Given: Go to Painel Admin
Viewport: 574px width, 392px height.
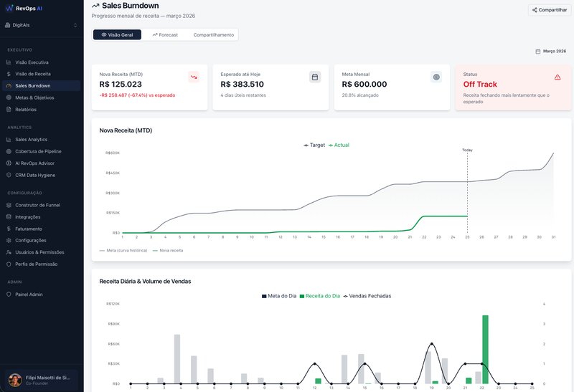Looking at the screenshot, I should (42, 295).
